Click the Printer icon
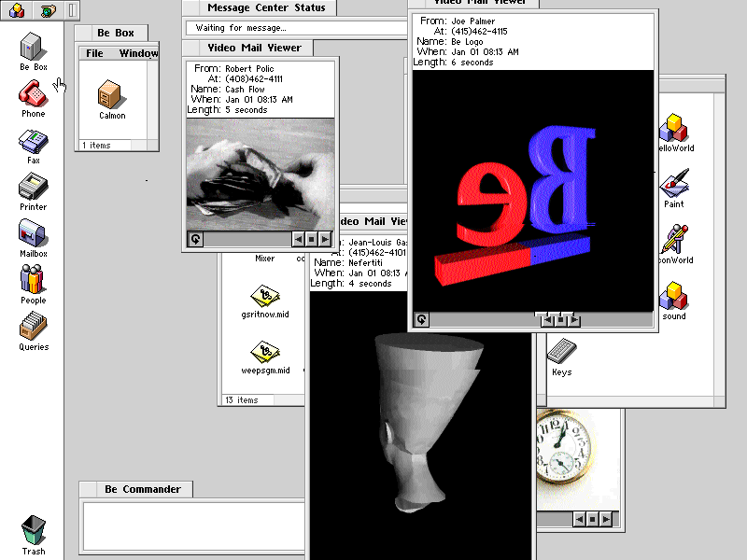 point(33,188)
